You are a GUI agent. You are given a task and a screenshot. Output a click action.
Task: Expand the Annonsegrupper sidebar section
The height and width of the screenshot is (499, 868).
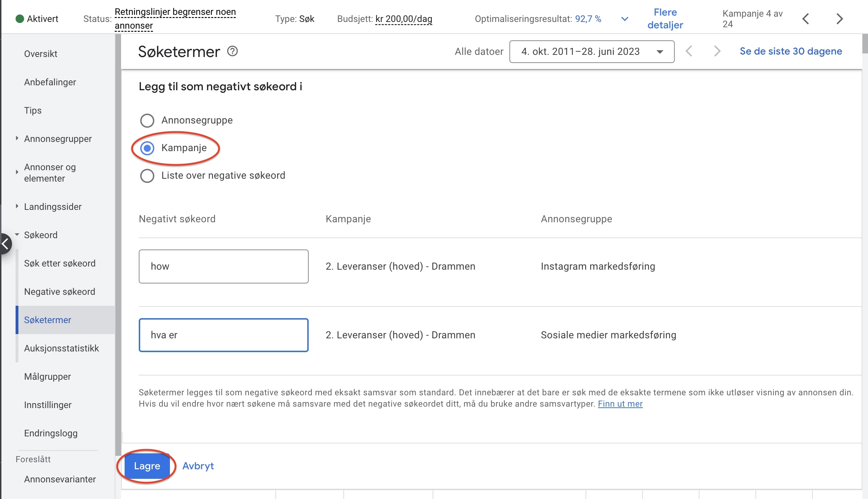tap(17, 138)
